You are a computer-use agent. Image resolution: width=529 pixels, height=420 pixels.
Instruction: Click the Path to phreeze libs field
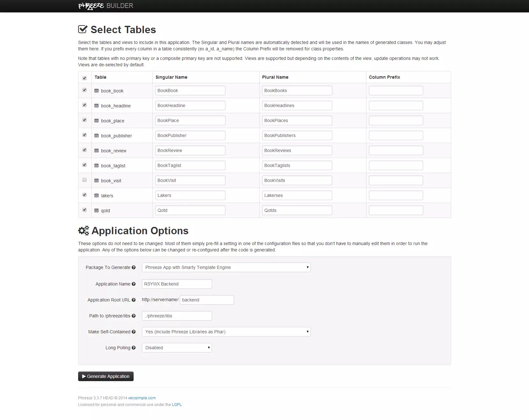[x=177, y=316]
